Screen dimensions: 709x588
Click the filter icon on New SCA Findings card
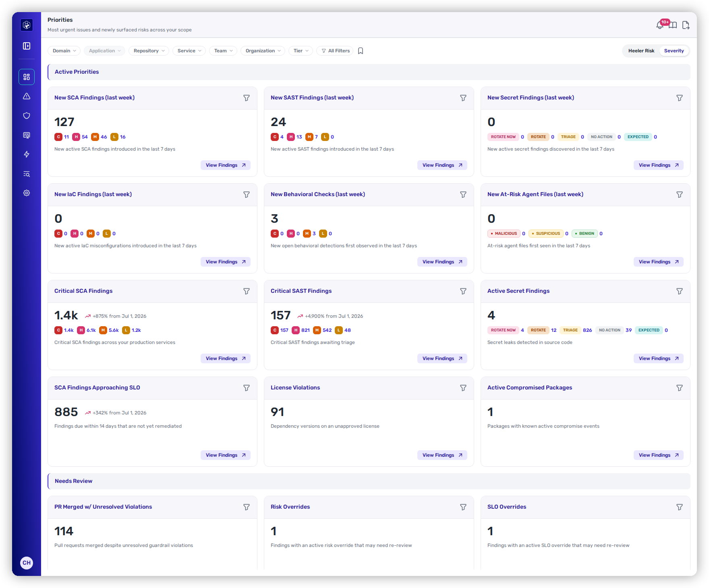tap(247, 98)
